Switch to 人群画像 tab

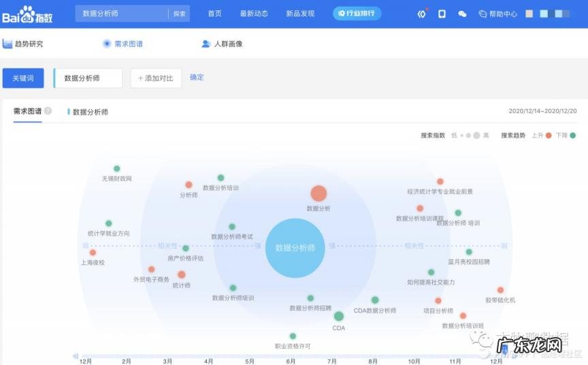click(x=222, y=44)
